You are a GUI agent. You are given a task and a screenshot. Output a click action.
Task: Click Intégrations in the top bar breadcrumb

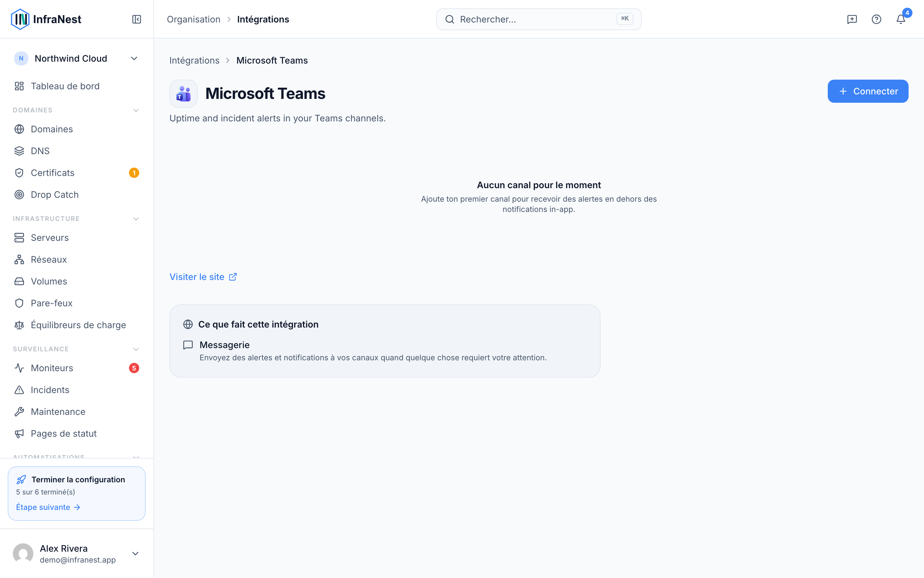(x=263, y=19)
